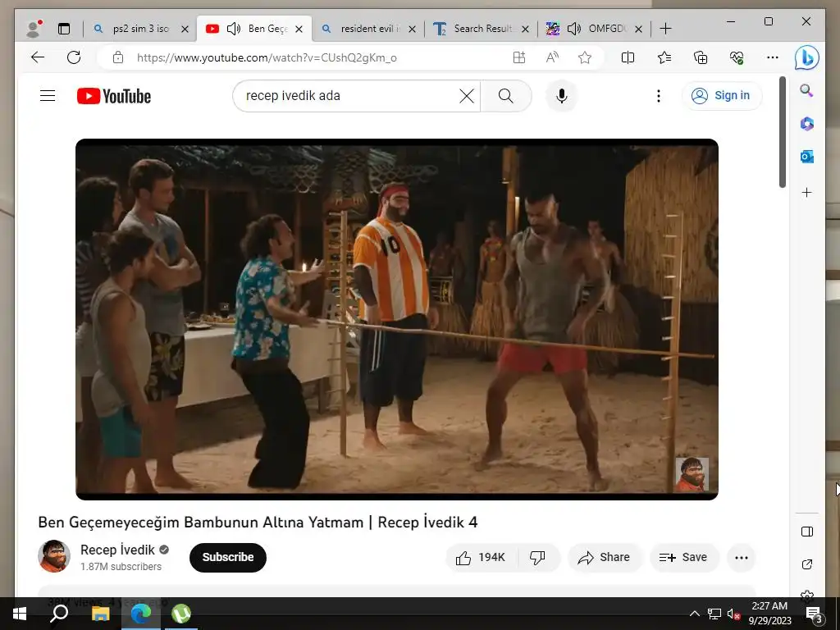840x630 pixels.
Task: Open the tab actions menu icon
Action: (x=64, y=29)
